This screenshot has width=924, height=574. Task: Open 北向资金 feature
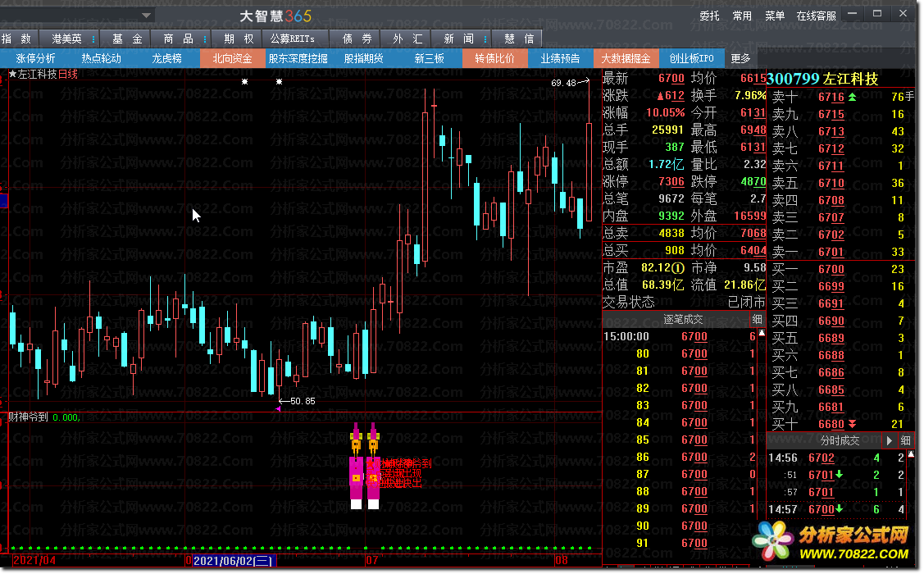[x=232, y=58]
